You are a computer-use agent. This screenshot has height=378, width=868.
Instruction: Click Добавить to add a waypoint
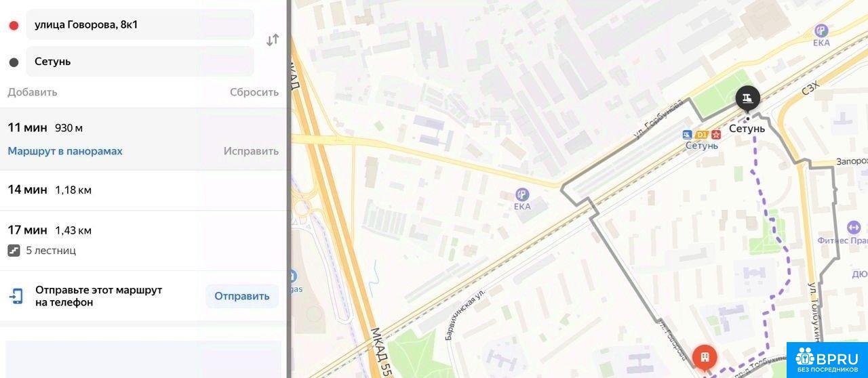33,92
